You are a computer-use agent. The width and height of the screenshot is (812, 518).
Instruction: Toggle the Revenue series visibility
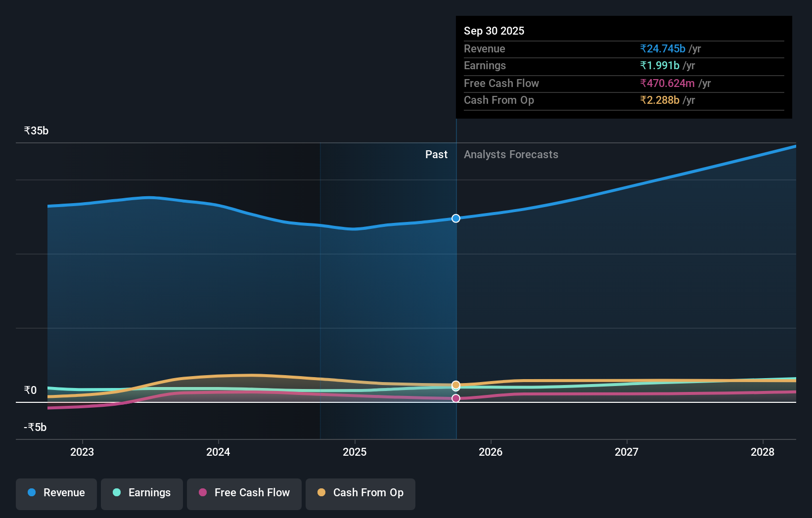[56, 493]
